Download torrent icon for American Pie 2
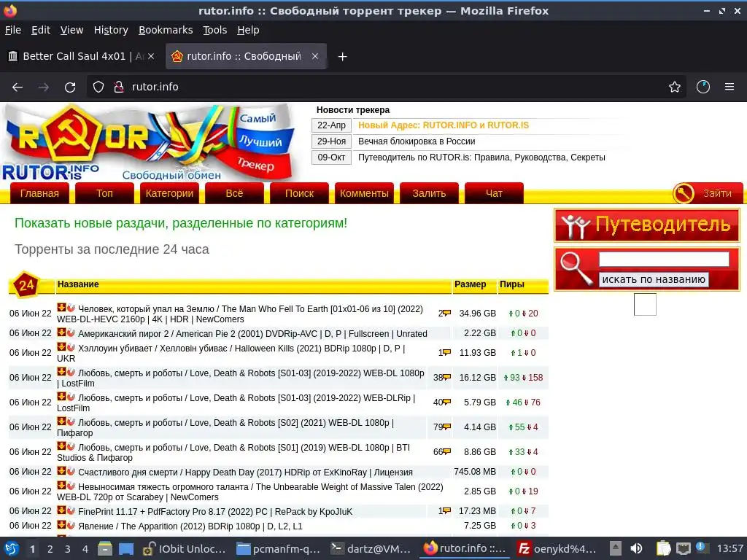Image resolution: width=747 pixels, height=560 pixels. (61, 332)
